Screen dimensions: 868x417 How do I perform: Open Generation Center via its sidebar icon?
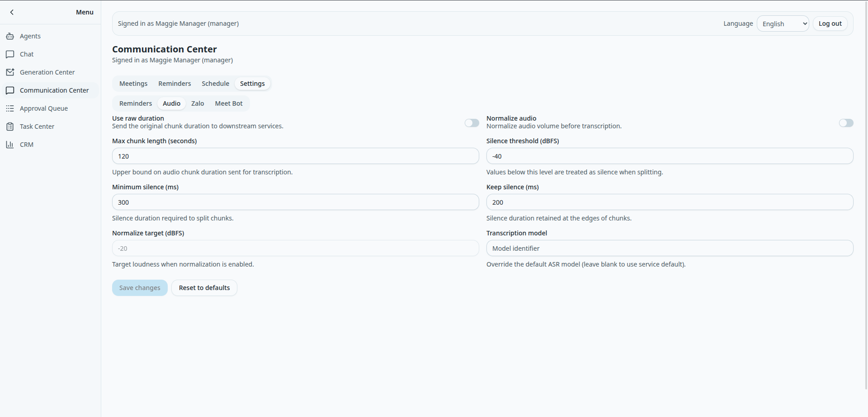click(x=10, y=72)
